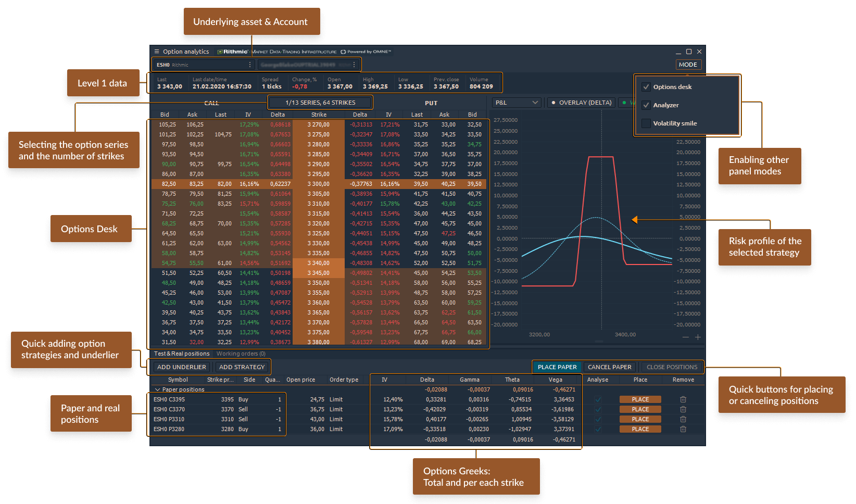Viewport: 856px width, 504px height.
Task: Zoom out the chart with minus icon
Action: click(686, 337)
